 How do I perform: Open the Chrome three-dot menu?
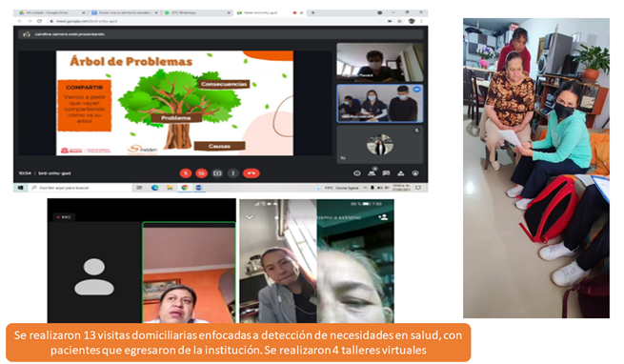(421, 21)
